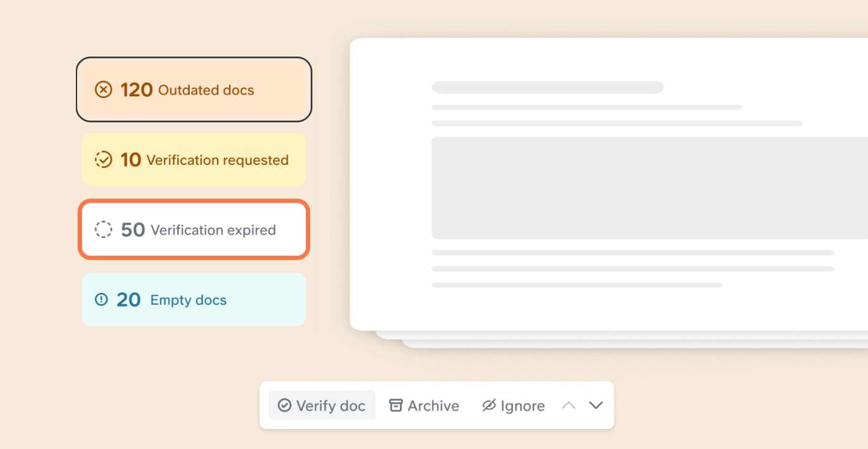Click the Verification expired dashed-circle icon

pos(103,230)
